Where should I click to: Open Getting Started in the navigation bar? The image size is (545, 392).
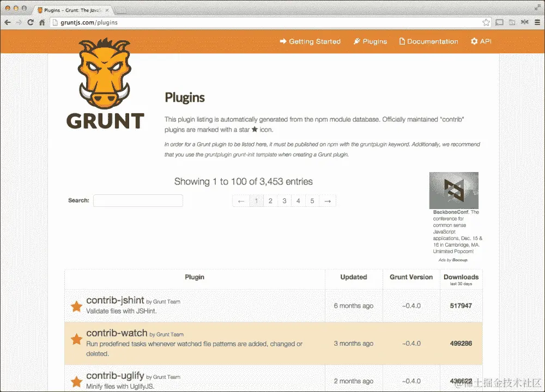310,41
